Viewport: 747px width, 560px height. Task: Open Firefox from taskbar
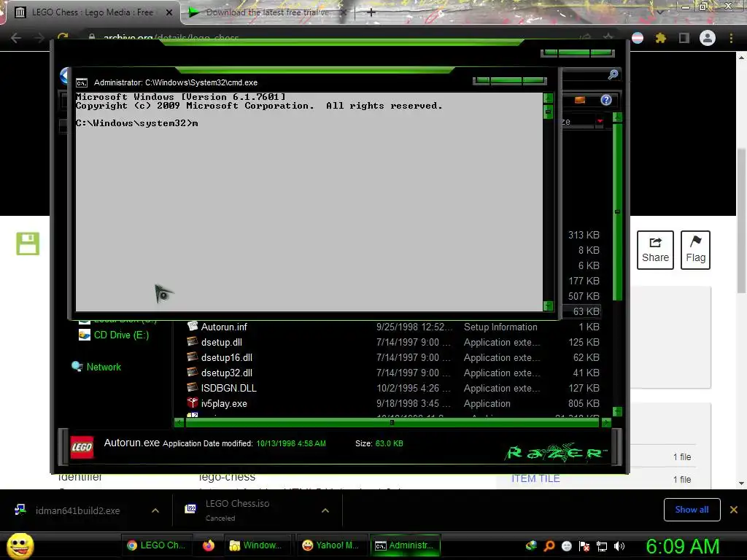coord(208,545)
